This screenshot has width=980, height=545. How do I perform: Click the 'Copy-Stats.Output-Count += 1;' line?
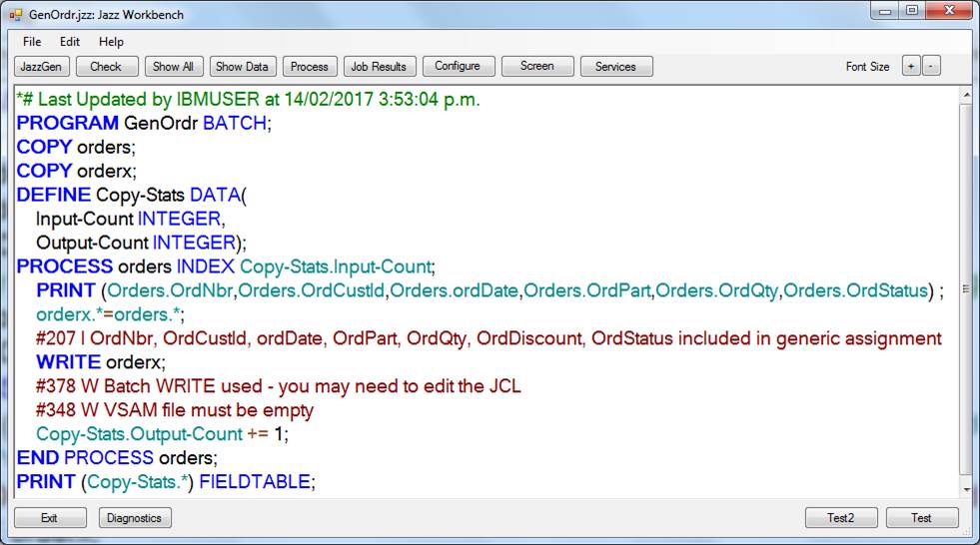[x=163, y=434]
